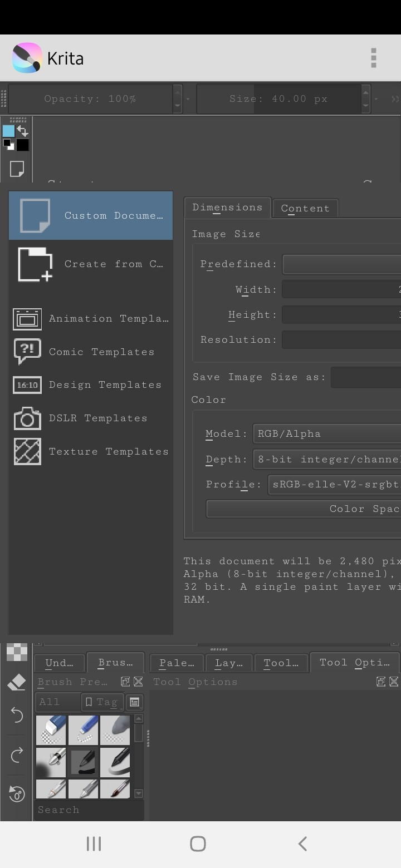Viewport: 401px width, 868px height.
Task: Click the Redo arrow icon
Action: click(17, 754)
